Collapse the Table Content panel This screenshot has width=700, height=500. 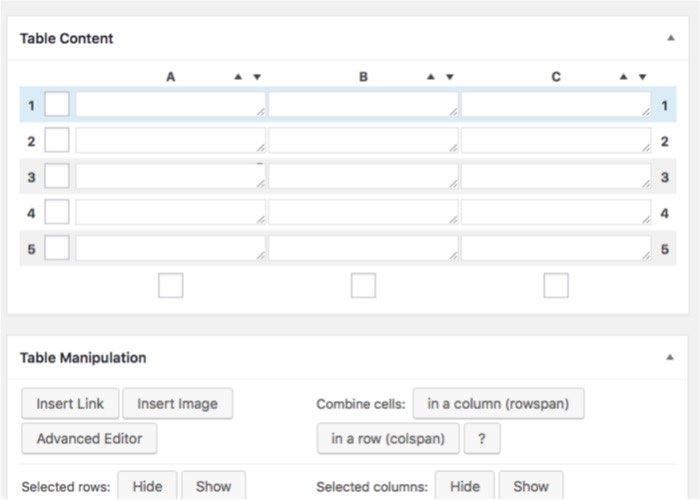pos(671,39)
